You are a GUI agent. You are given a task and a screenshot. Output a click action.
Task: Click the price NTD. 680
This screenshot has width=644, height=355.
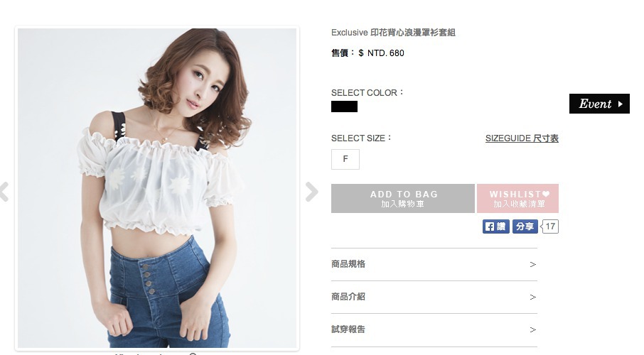pos(385,53)
